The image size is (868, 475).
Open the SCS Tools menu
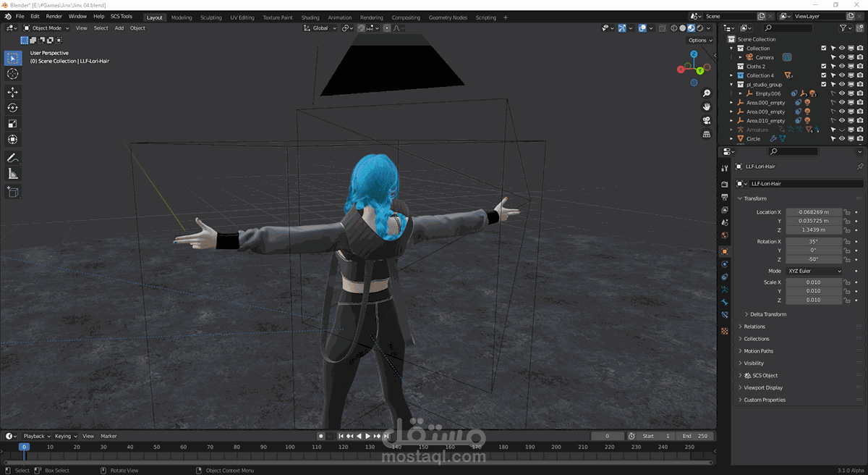122,16
